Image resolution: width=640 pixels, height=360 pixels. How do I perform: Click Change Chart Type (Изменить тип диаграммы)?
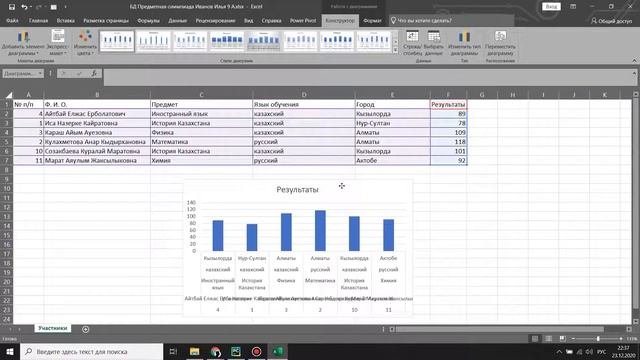point(464,43)
